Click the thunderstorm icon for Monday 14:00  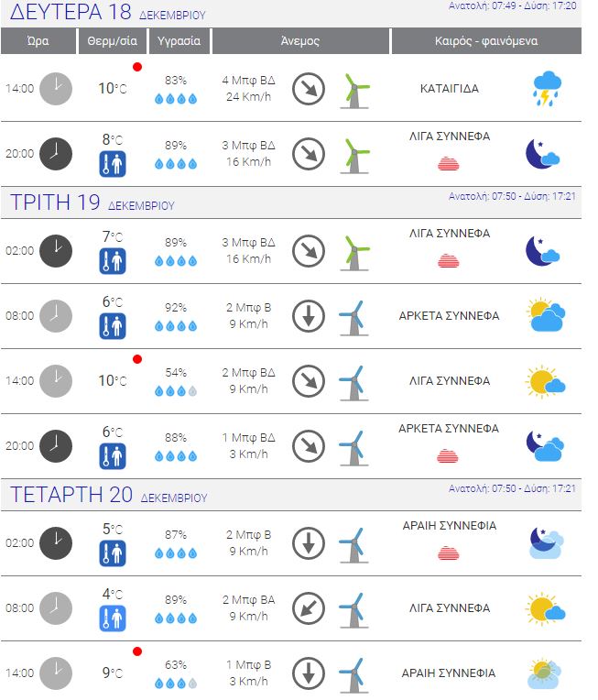pyautogui.click(x=547, y=88)
